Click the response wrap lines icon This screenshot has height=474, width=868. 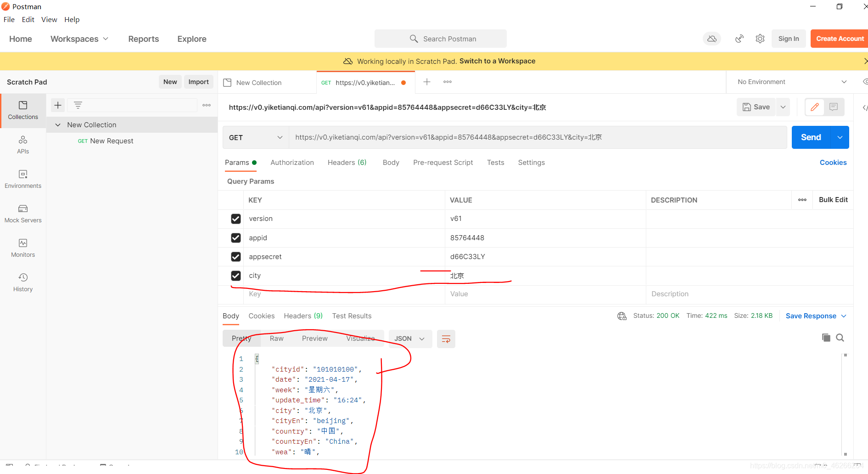(446, 339)
